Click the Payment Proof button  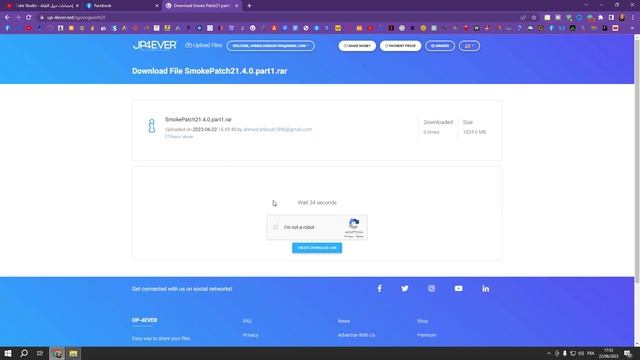[400, 46]
